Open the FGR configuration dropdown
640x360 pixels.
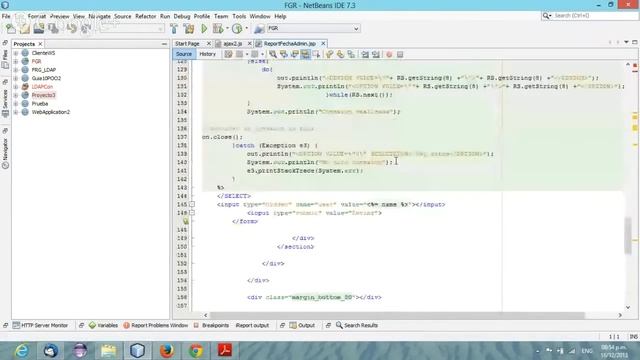[313, 28]
